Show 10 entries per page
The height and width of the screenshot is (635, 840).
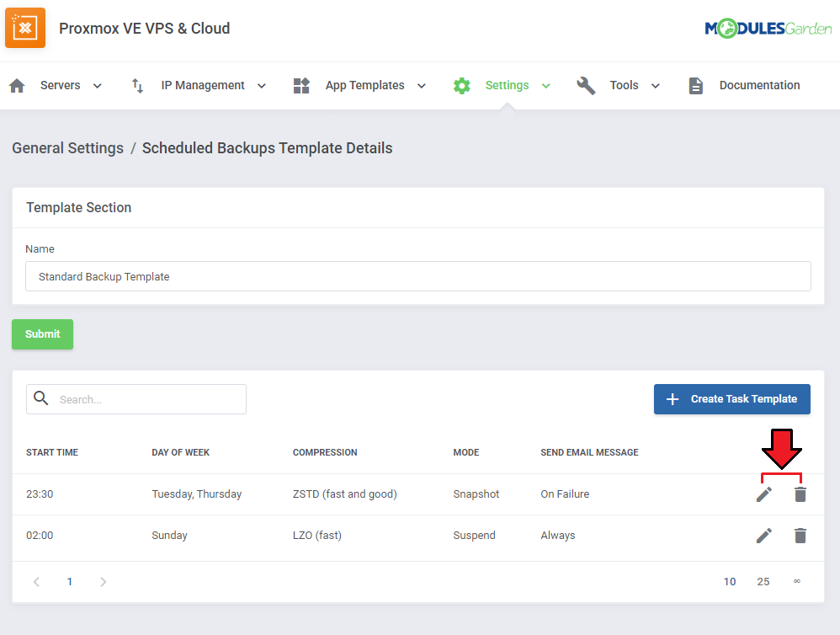pos(730,582)
